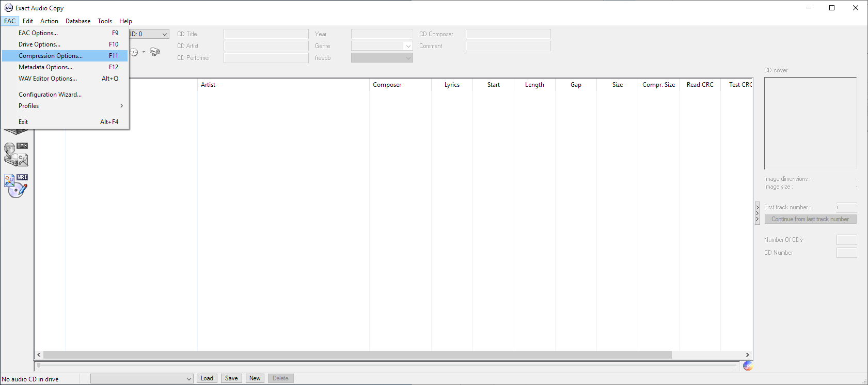Click the EAC menu bar item
Screen dimensions: 868x385
point(10,21)
